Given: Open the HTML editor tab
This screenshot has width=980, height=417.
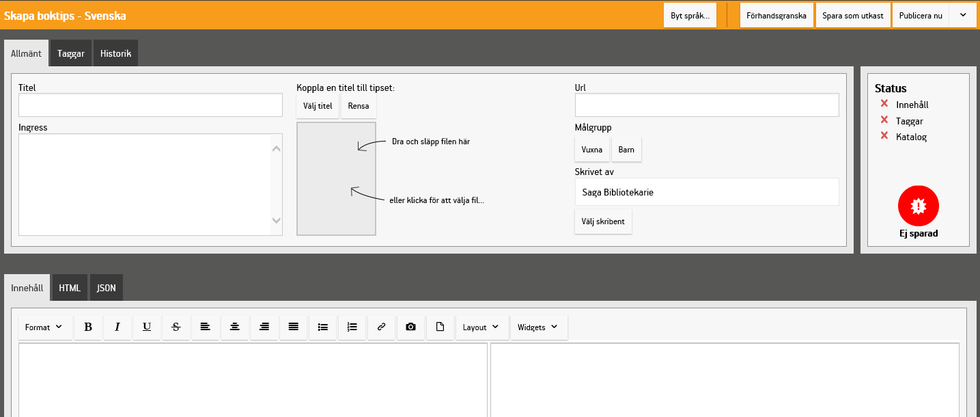Looking at the screenshot, I should (70, 288).
